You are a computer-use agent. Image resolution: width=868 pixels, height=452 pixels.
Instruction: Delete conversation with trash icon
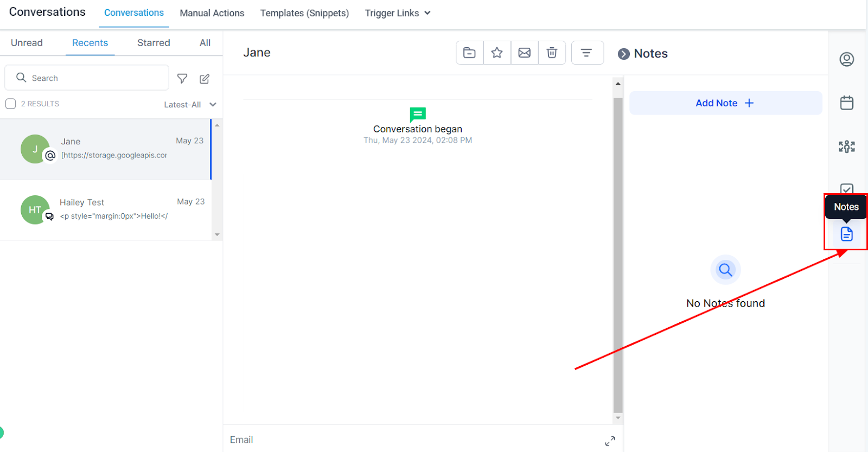pyautogui.click(x=552, y=53)
